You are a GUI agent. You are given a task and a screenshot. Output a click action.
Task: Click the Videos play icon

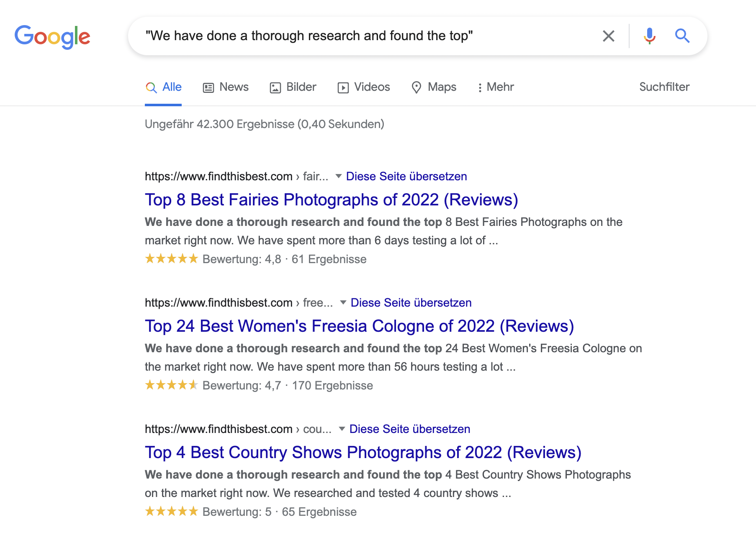coord(343,87)
